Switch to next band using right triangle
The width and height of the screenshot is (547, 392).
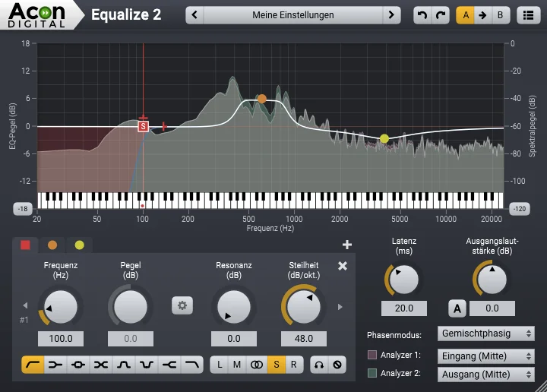pyautogui.click(x=340, y=307)
